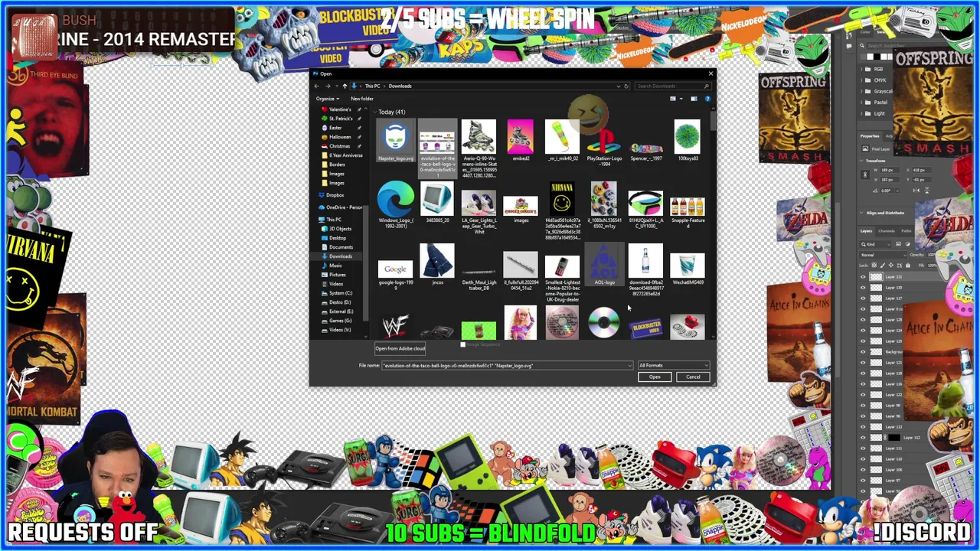Select System (C:) drive
The width and height of the screenshot is (980, 551).
341,293
